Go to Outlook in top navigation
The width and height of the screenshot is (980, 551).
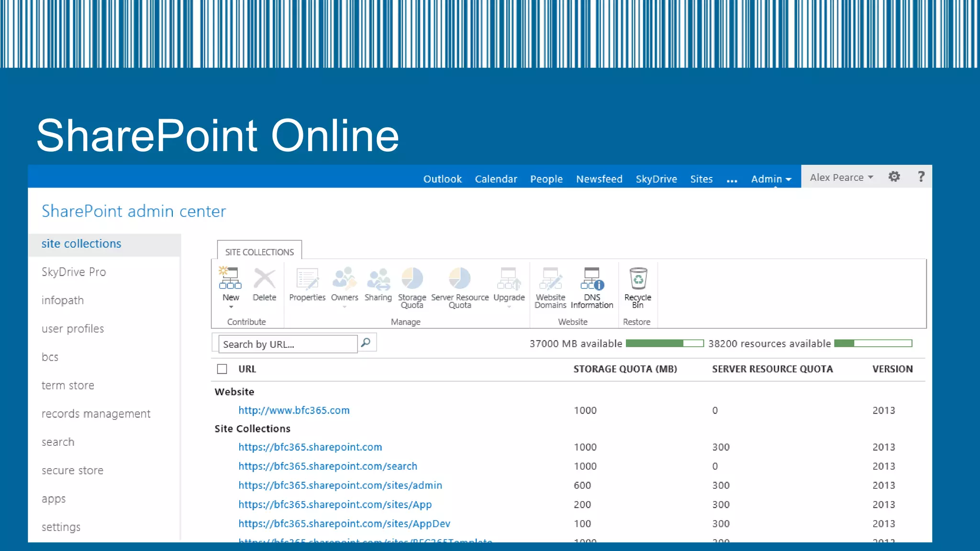coord(442,179)
